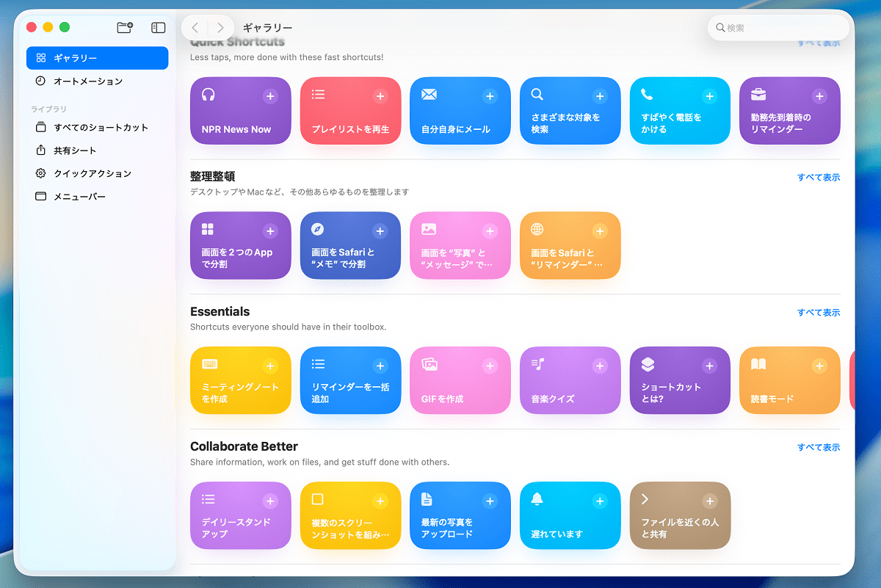The height and width of the screenshot is (588, 881).
Task: Open the 自分自身にメール card
Action: pos(460,111)
